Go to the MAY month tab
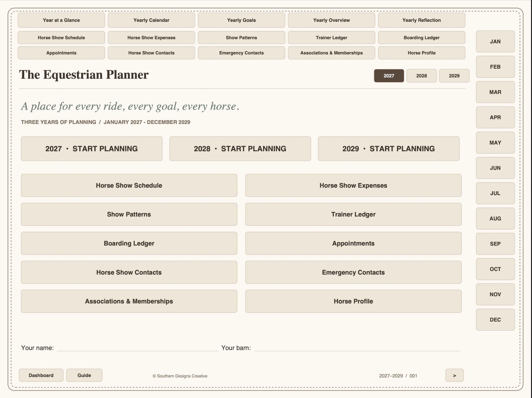532x398 pixels. [x=496, y=143]
